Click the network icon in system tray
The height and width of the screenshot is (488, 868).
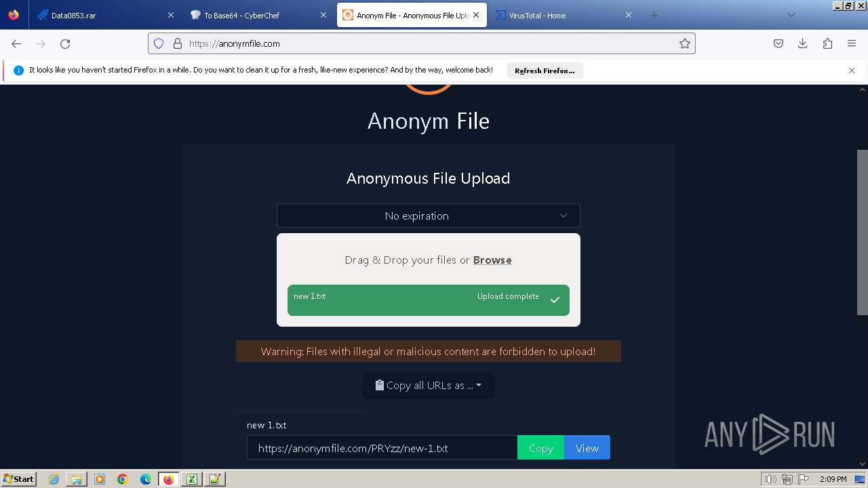tap(787, 479)
